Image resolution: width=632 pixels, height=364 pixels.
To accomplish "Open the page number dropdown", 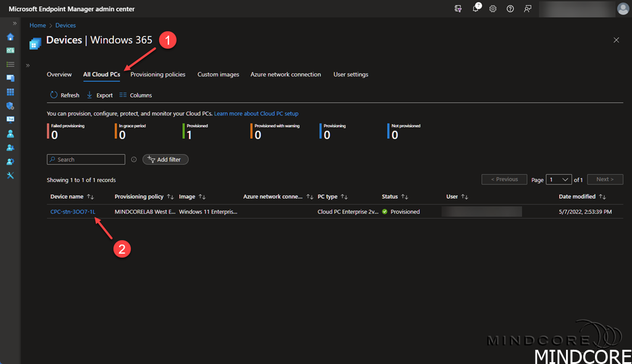I will (x=559, y=180).
